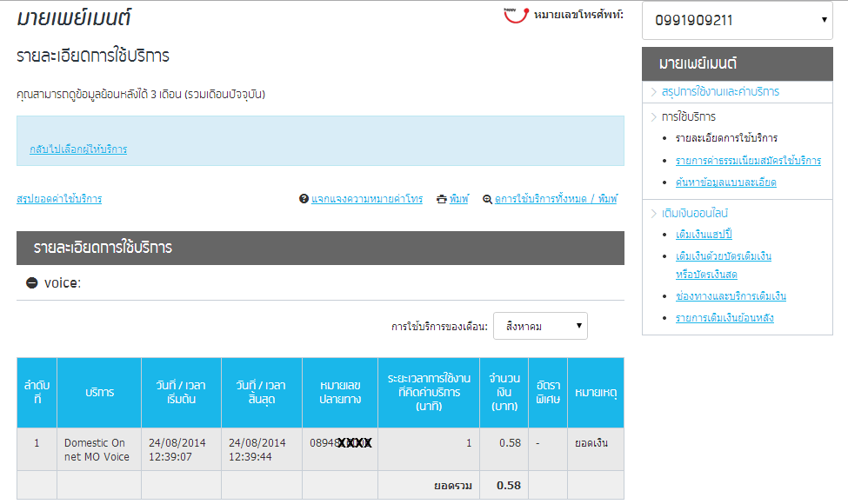Viewport: 848px width, 504px height.
Task: Click the วันที่ / เวลา เริ่มต้น column header
Action: 181,392
